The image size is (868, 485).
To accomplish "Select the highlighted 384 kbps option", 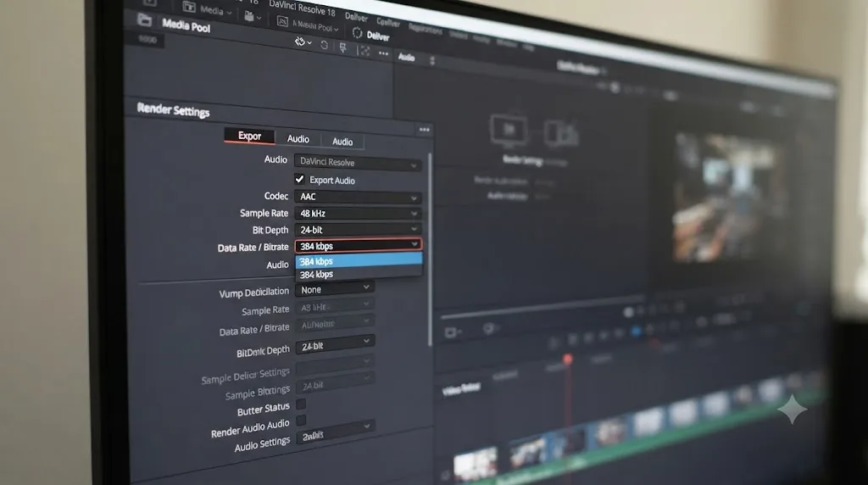I will click(x=359, y=261).
